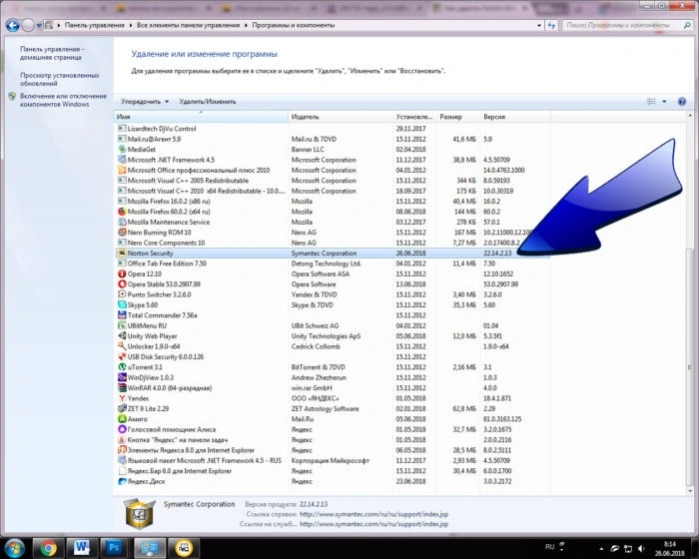Open the Symantec service link at bottom
The width and height of the screenshot is (699, 559).
pos(374,524)
